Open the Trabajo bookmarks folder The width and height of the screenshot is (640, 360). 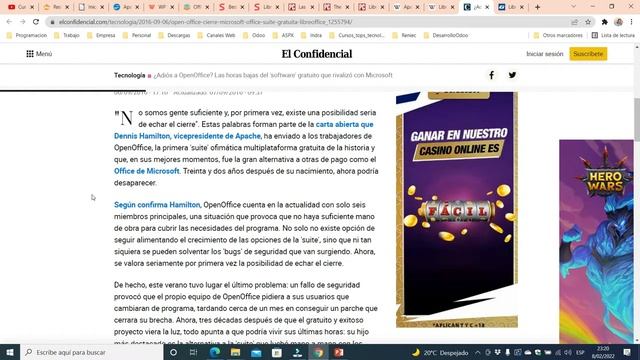pos(67,36)
